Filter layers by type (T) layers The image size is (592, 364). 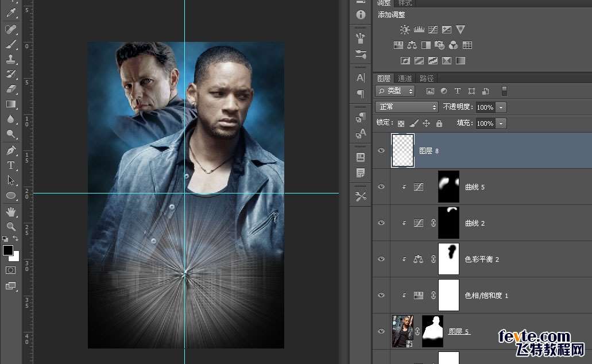[458, 91]
